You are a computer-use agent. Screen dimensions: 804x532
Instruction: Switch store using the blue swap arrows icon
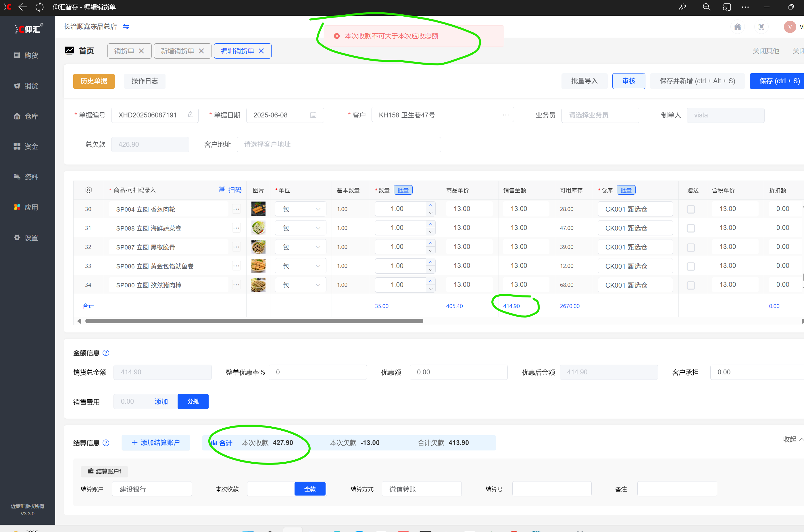[126, 26]
